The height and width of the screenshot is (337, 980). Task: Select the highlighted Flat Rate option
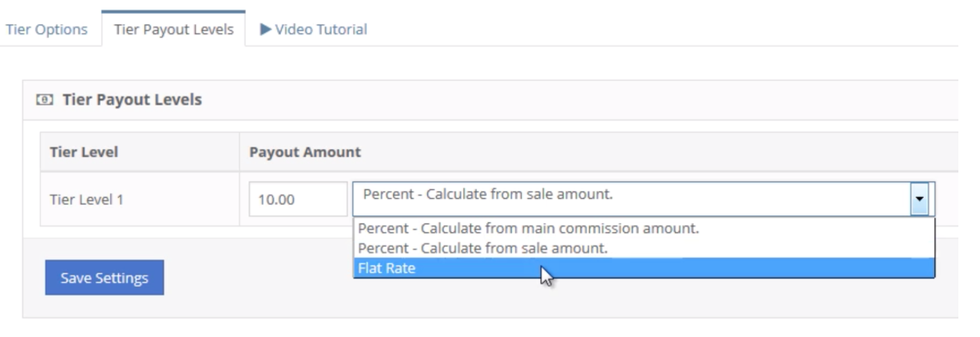click(x=387, y=268)
